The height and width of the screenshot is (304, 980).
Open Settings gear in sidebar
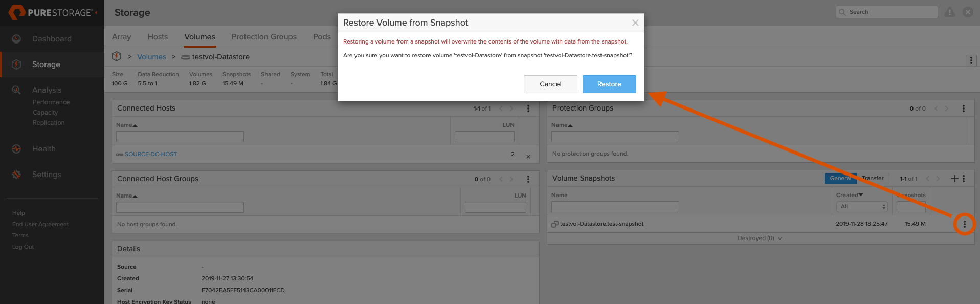(16, 175)
